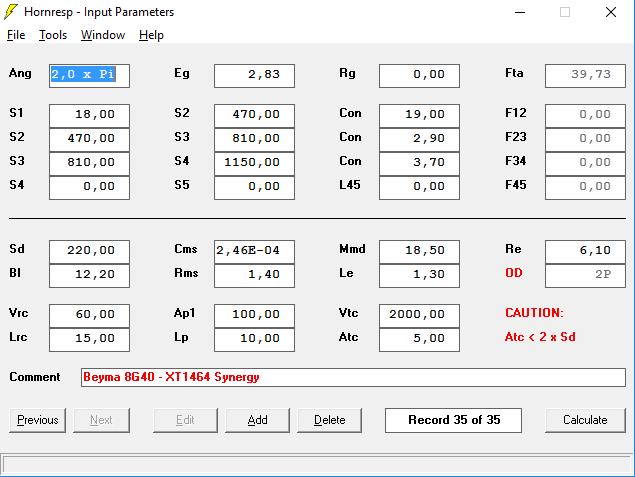Screen dimensions: 635x477
Task: Go to the Previous record
Action: click(x=38, y=420)
